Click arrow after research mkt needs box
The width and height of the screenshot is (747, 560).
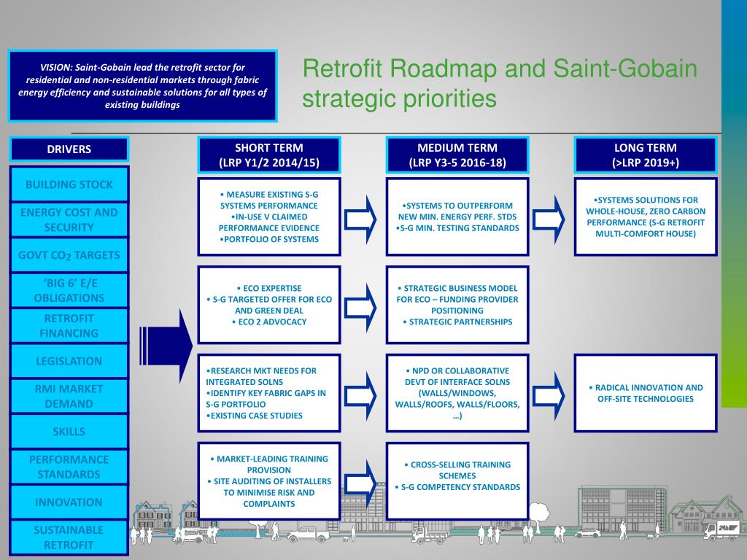360,396
